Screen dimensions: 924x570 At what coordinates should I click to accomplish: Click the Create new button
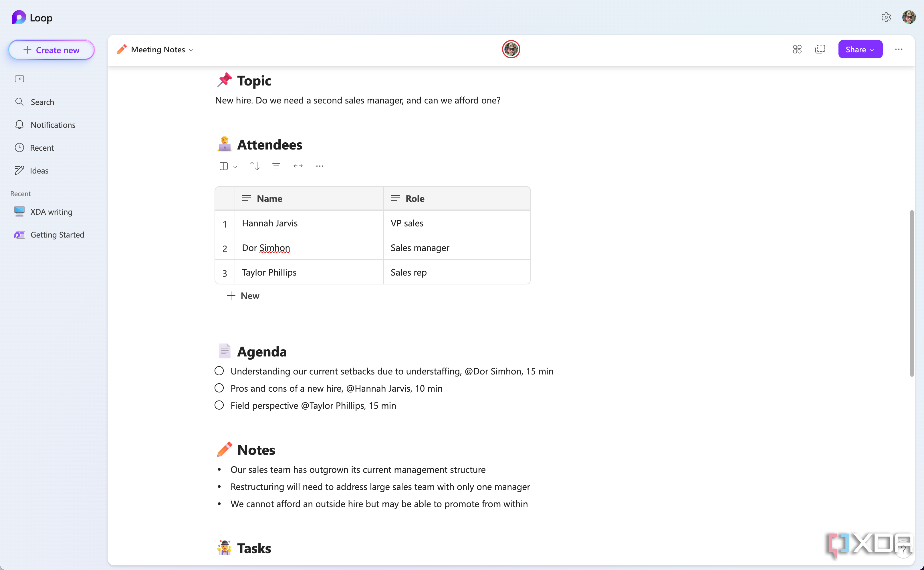coord(52,50)
